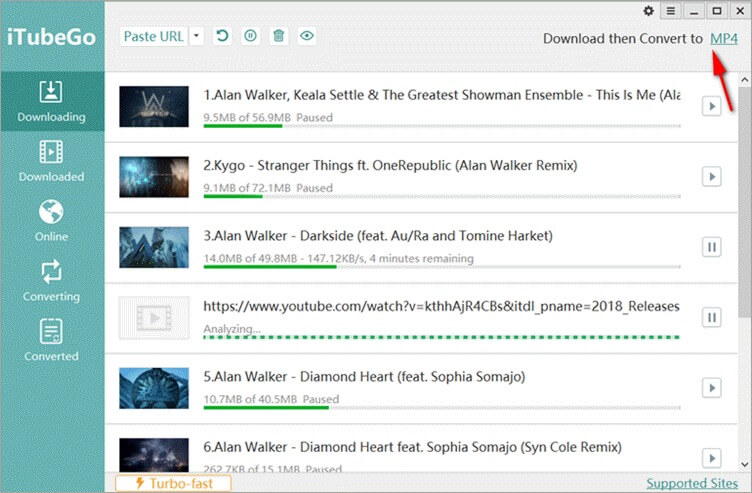Click the dotted Analyzing progress bar
The width and height of the screenshot is (752, 493).
442,338
